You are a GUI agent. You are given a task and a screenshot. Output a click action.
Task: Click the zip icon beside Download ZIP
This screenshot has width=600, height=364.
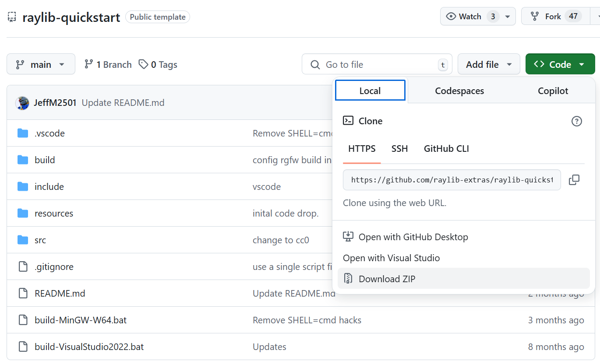348,279
